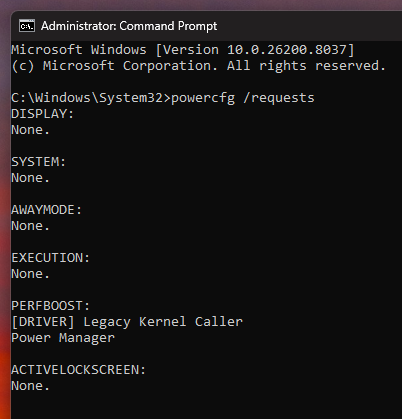Click 'None.' under the EXECUTION heading
Image resolution: width=402 pixels, height=419 pixels.
30,274
